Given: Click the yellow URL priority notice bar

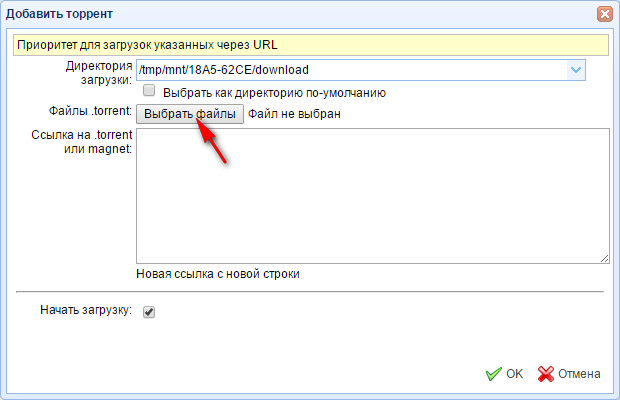Looking at the screenshot, I should pyautogui.click(x=310, y=44).
